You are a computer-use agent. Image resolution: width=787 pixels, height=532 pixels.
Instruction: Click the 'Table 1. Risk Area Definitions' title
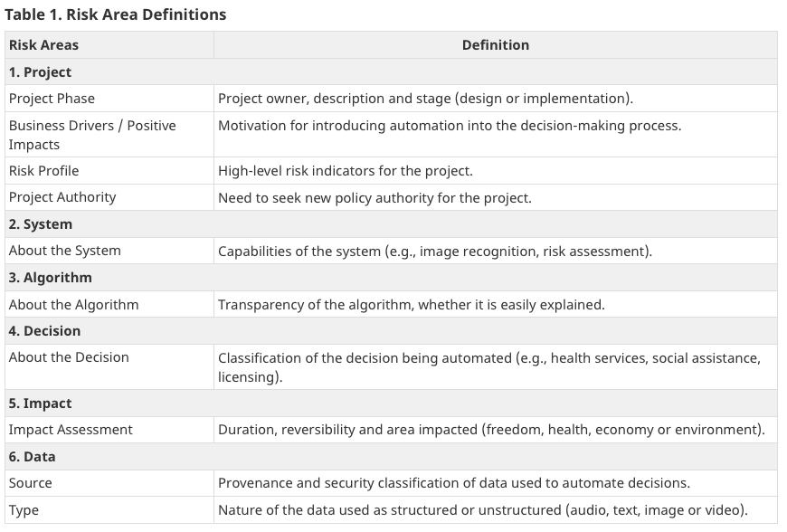pyautogui.click(x=115, y=14)
